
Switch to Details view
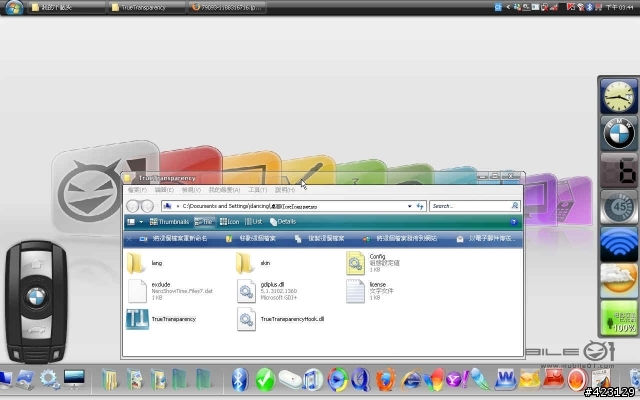tap(282, 222)
